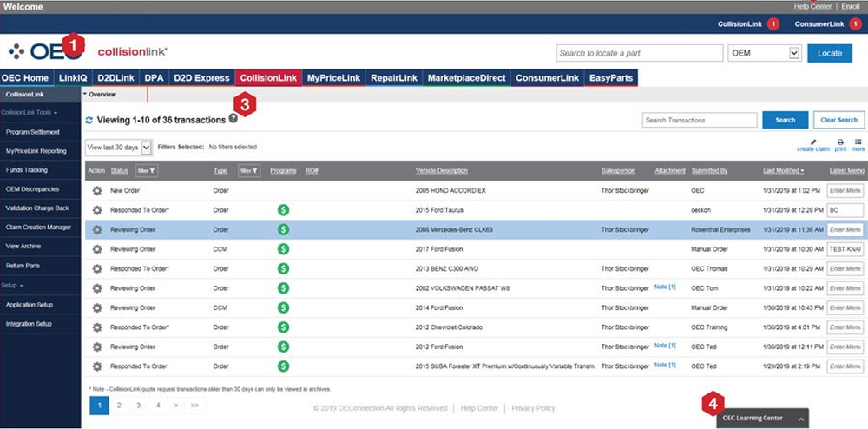
Task: Expand the CollisionLink Tools menu
Action: point(29,112)
